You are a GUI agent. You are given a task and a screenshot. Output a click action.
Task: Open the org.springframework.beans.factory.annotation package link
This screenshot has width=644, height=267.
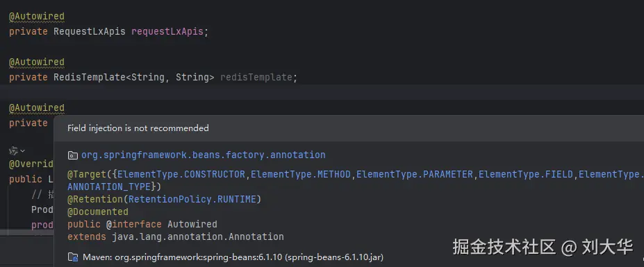204,155
